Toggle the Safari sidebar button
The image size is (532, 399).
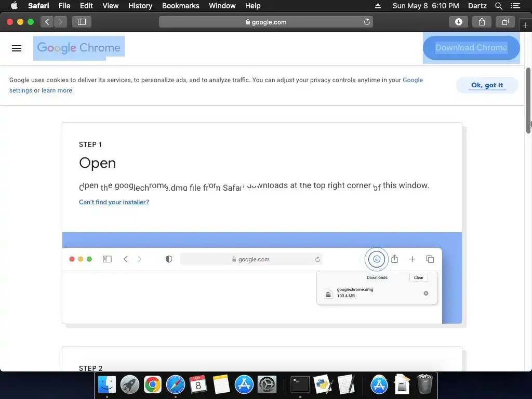coord(82,22)
